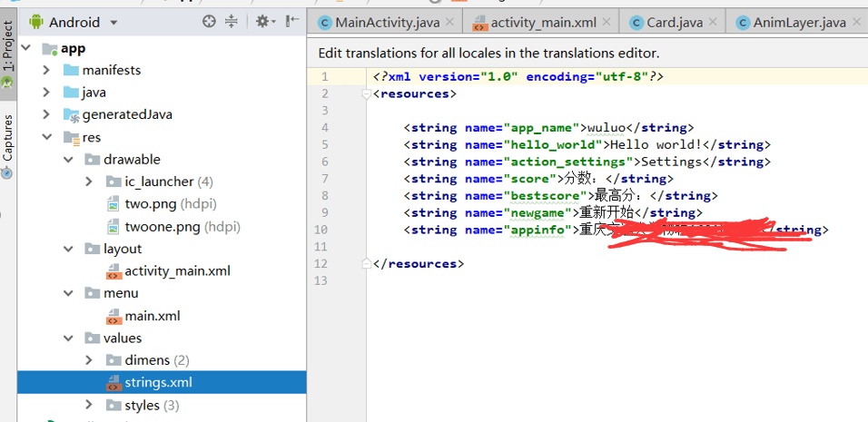Click the appinfo string name

pos(538,231)
